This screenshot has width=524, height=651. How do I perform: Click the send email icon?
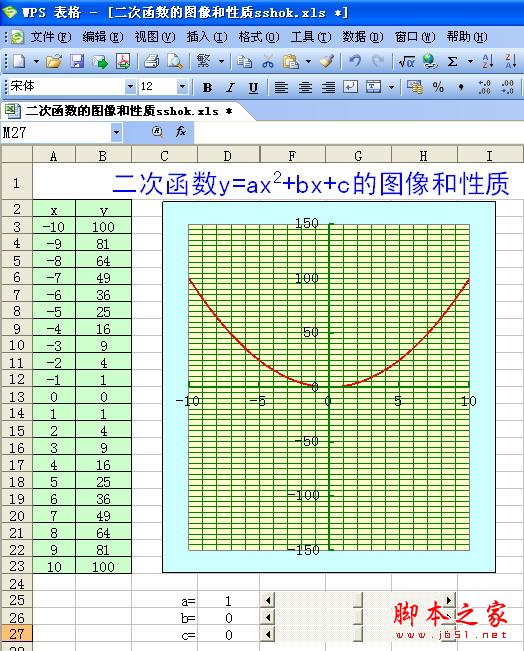coord(100,62)
